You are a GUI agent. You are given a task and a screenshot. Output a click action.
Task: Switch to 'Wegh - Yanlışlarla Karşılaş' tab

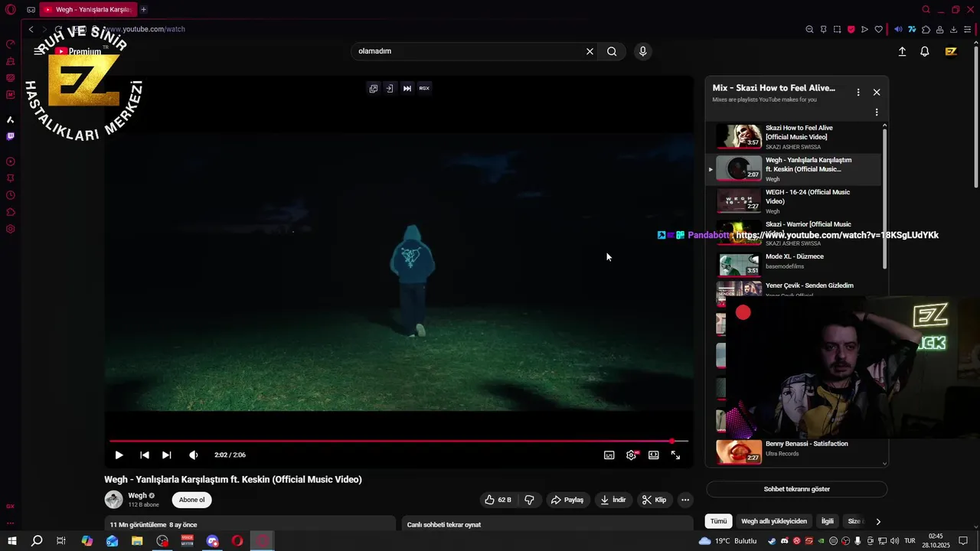pos(88,9)
